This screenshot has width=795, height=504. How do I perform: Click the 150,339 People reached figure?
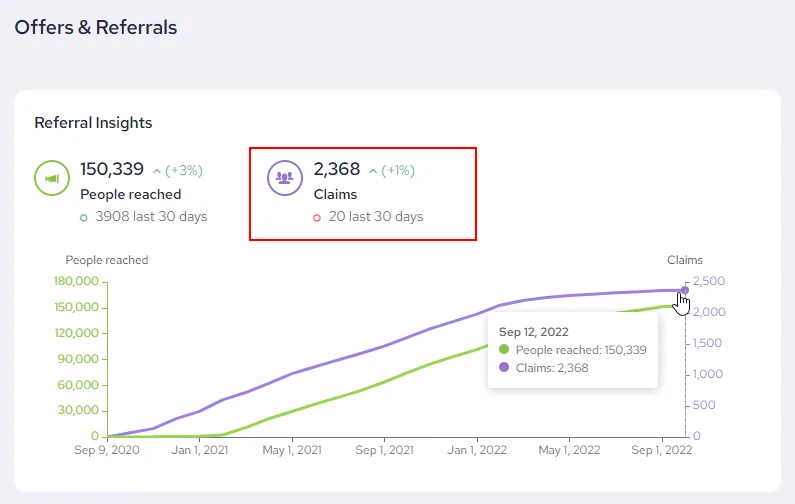(x=112, y=169)
